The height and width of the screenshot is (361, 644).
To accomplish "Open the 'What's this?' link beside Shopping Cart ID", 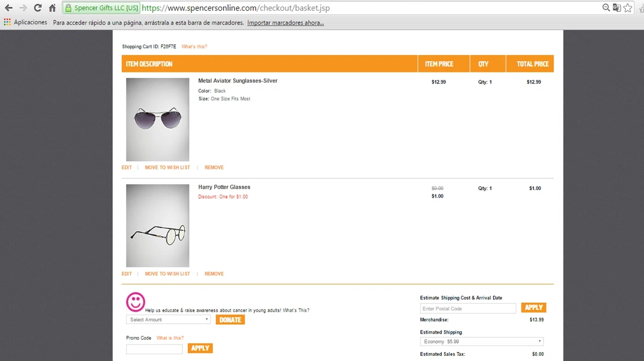I will [x=194, y=47].
